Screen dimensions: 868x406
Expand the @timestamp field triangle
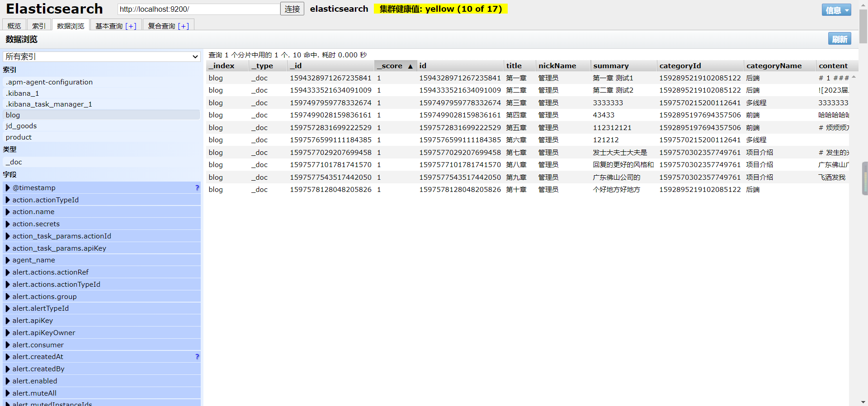click(8, 188)
